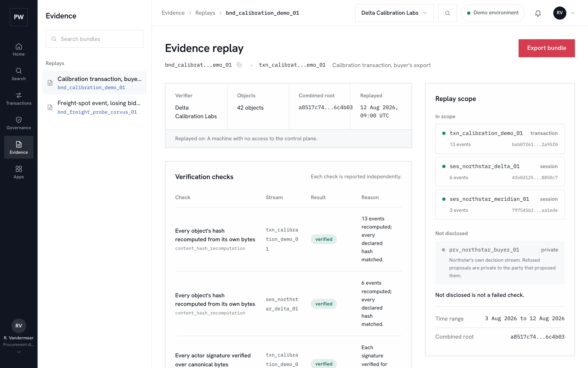The width and height of the screenshot is (588, 368).
Task: Click the RV avatar at sidebar bottom
Action: pyautogui.click(x=19, y=326)
